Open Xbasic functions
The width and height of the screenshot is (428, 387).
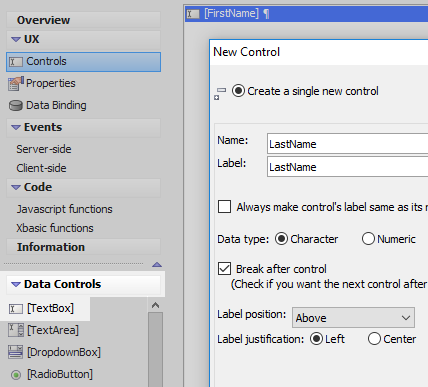coord(55,228)
